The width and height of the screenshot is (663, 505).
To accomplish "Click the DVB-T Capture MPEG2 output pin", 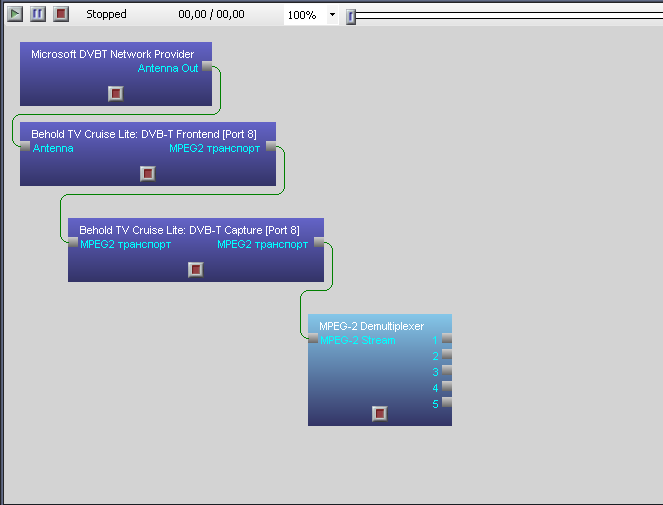I will [319, 243].
